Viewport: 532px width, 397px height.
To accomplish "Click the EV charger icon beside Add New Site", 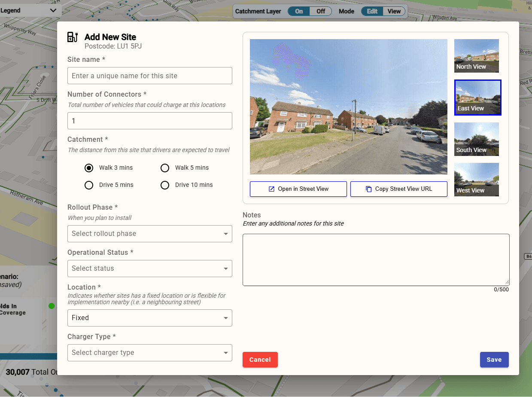I will point(73,37).
